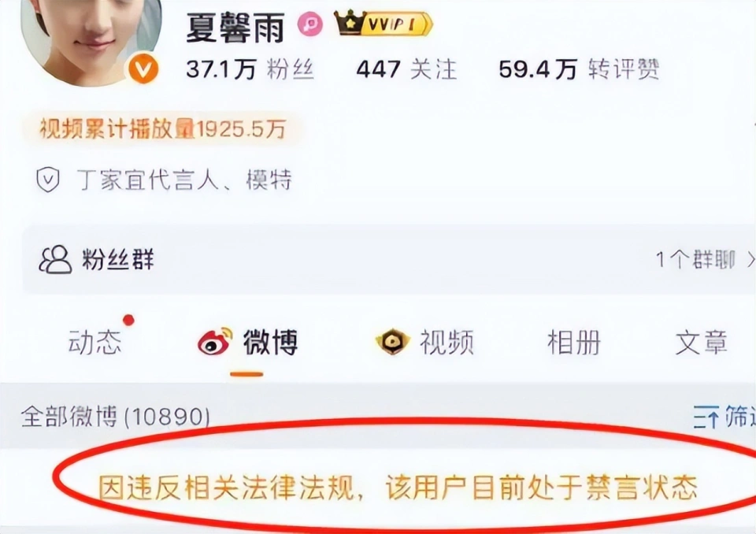Tap the 视频累计播放量 1925.5万 label
The height and width of the screenshot is (534, 756).
(x=162, y=129)
